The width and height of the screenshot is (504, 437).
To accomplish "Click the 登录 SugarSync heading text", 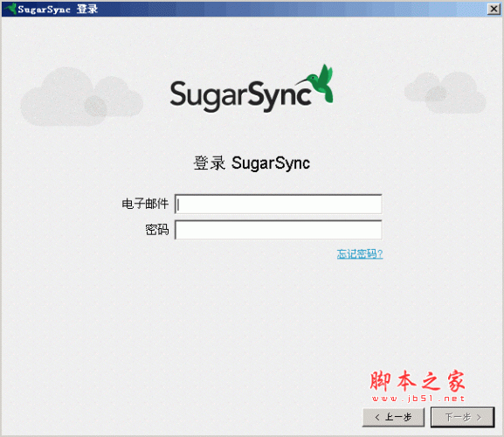I will coord(252,163).
